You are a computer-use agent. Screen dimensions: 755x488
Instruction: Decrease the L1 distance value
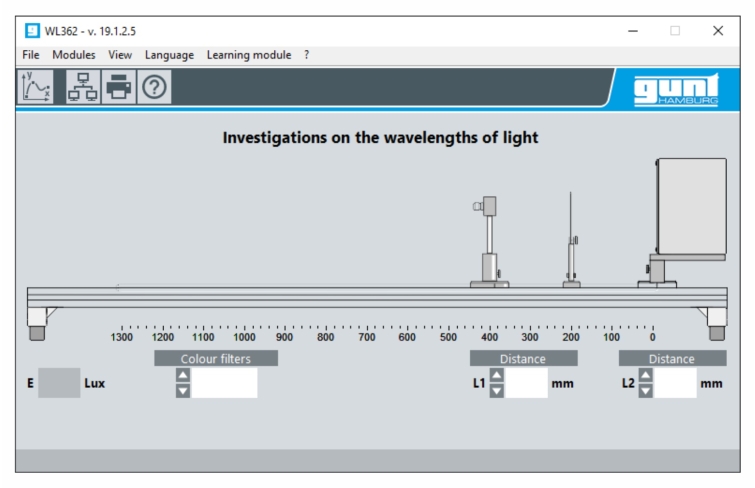click(x=497, y=391)
